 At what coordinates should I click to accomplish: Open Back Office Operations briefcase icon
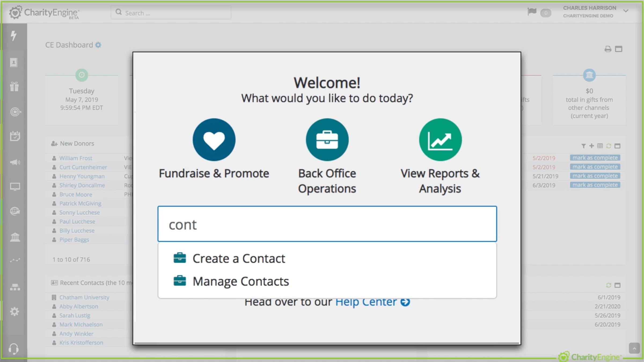[327, 140]
